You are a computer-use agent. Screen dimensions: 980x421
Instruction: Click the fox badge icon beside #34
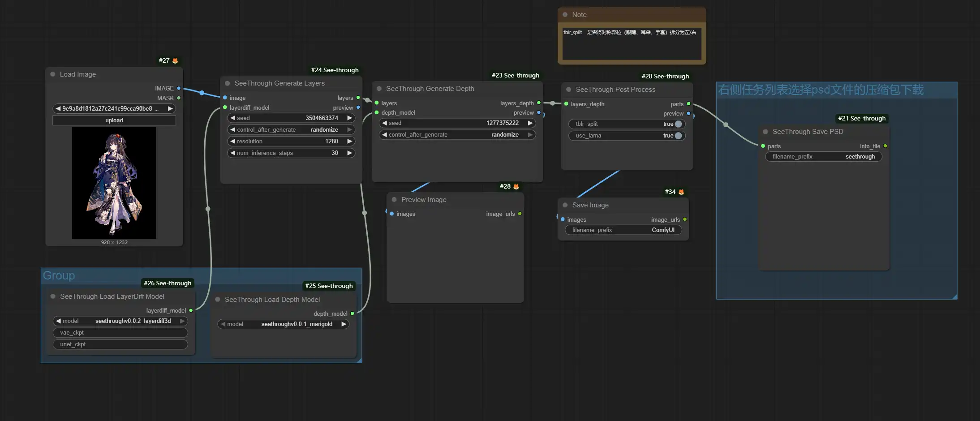pyautogui.click(x=681, y=192)
